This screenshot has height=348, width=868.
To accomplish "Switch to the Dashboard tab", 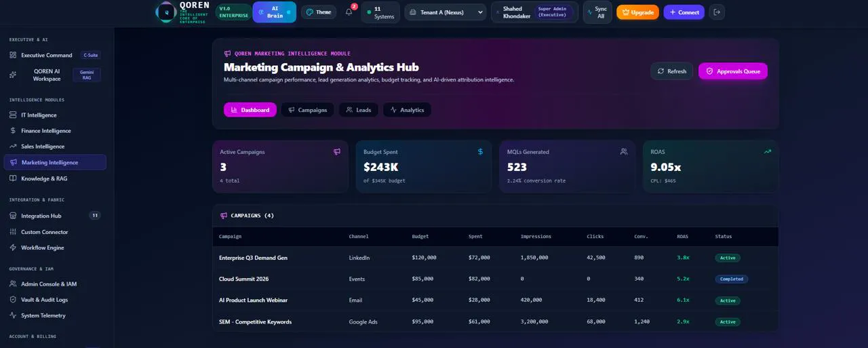I will (x=250, y=110).
